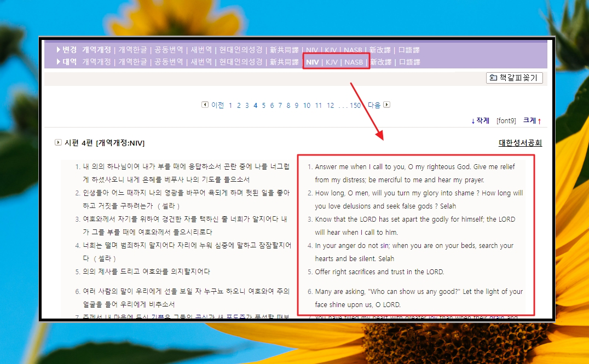
Task: Click the 시편 4편 [개역개정:NIV] heading
Action: (x=105, y=143)
